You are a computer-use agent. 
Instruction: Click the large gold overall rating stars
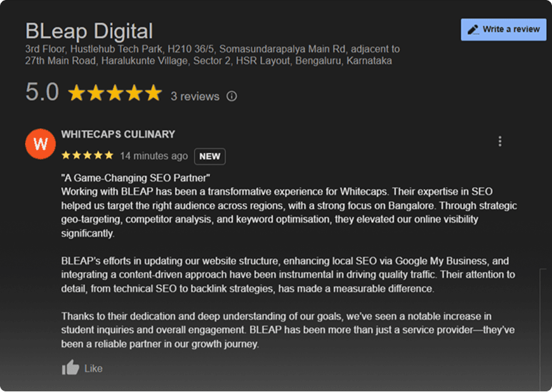(115, 93)
